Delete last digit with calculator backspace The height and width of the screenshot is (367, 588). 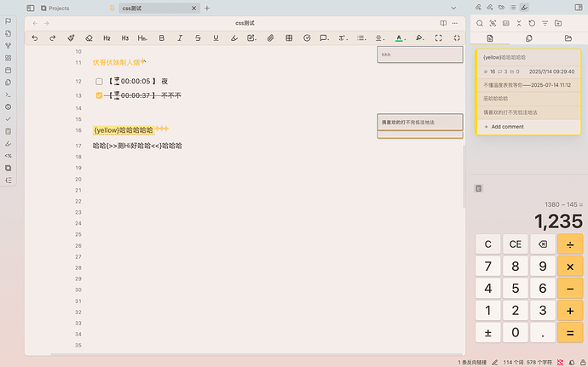point(543,244)
